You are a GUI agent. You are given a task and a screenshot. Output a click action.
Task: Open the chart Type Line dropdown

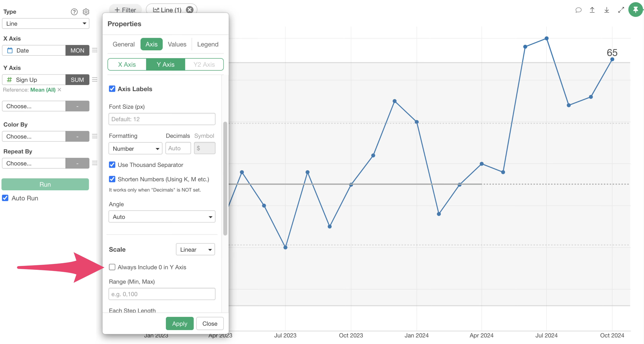tap(46, 23)
